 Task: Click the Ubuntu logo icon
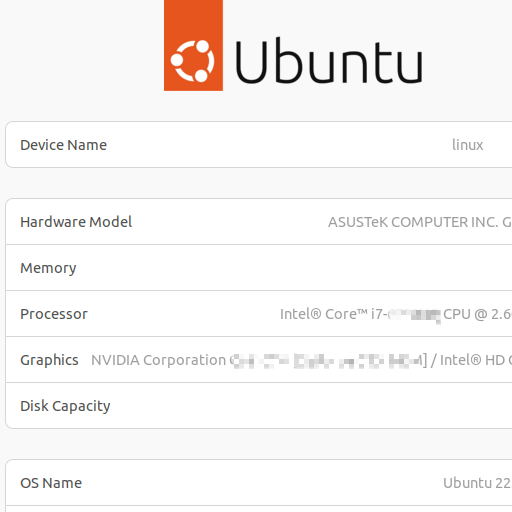[x=193, y=45]
